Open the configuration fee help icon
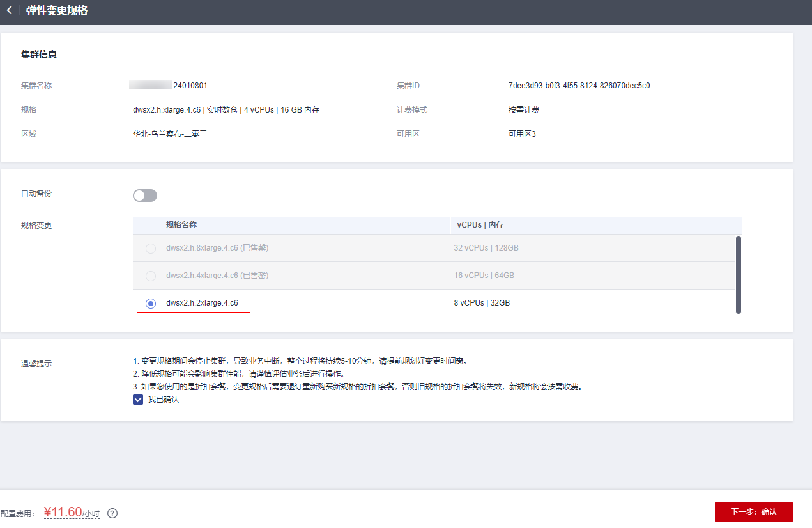The height and width of the screenshot is (528, 812). (x=112, y=513)
